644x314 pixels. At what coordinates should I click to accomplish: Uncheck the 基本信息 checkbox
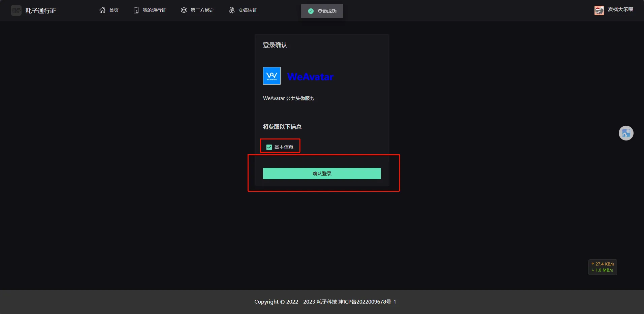click(x=269, y=147)
